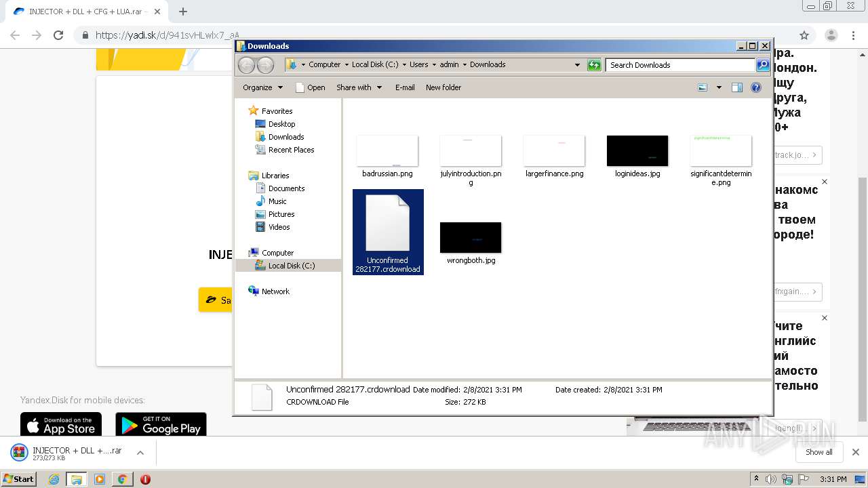Bookmark this page star icon
Image resolution: width=868 pixels, height=488 pixels.
click(804, 35)
